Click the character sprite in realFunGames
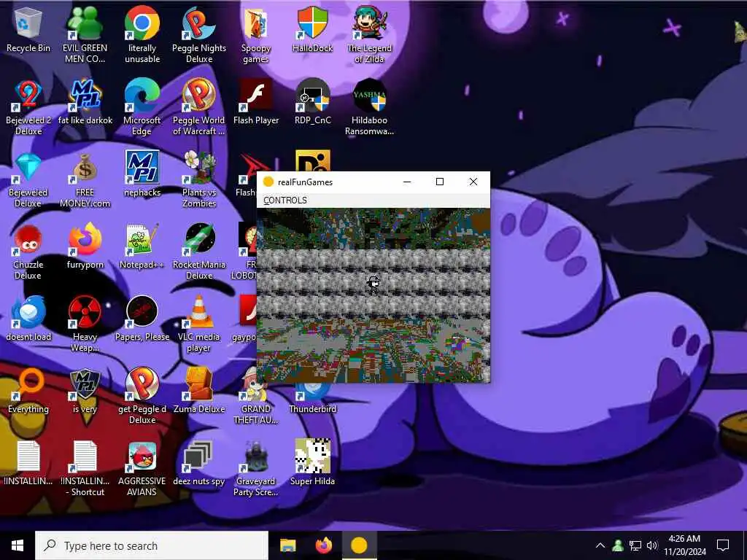The image size is (747, 560). [374, 285]
